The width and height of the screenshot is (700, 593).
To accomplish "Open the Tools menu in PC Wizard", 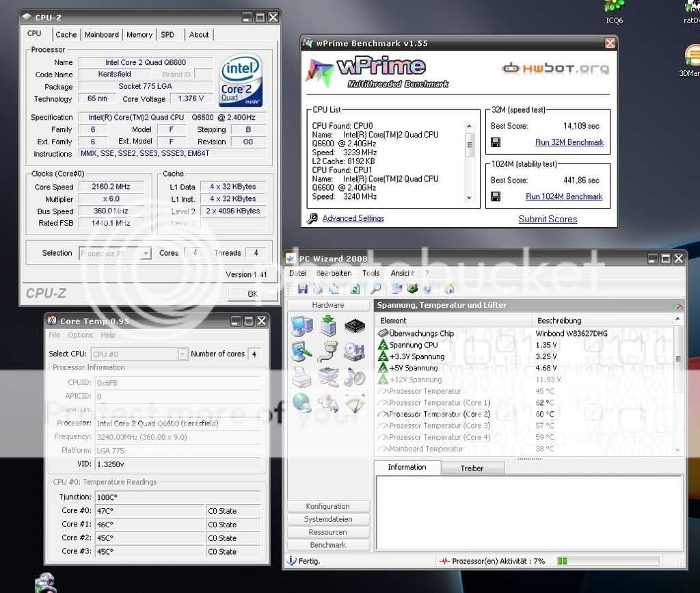I will pyautogui.click(x=371, y=274).
